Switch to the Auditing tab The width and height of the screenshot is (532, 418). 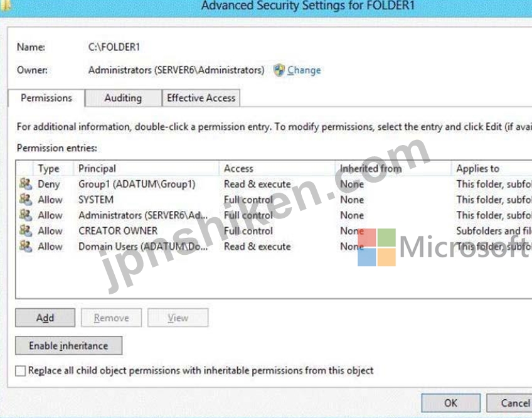coord(123,98)
